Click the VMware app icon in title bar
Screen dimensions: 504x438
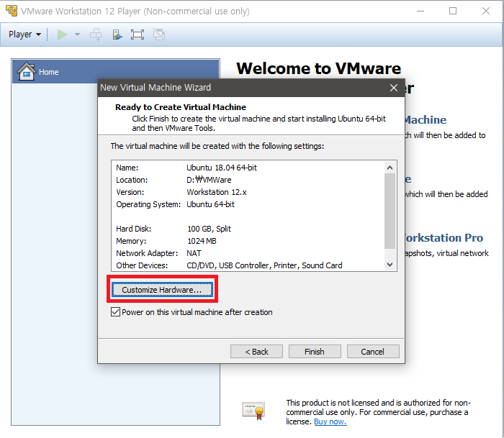(x=11, y=11)
